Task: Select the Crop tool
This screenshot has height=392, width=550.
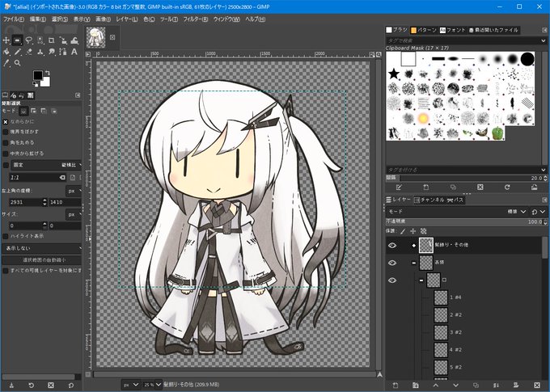Action: coord(51,40)
